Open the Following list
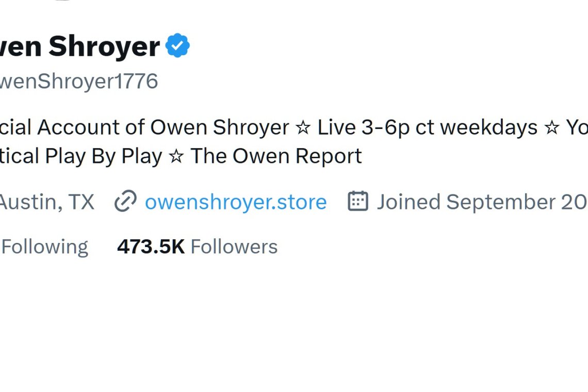Viewport: 588px width, 392px height. [x=45, y=247]
